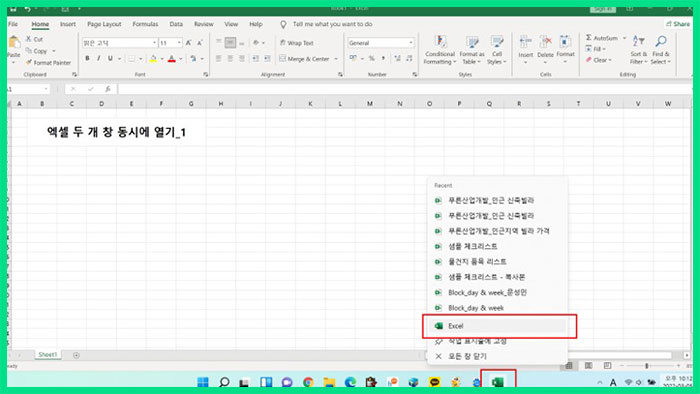Click the Merge & Center button
The height and width of the screenshot is (394, 700).
pos(304,58)
